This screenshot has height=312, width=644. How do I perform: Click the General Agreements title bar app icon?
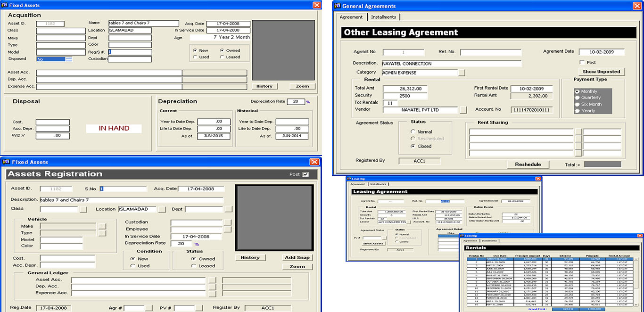click(x=337, y=6)
